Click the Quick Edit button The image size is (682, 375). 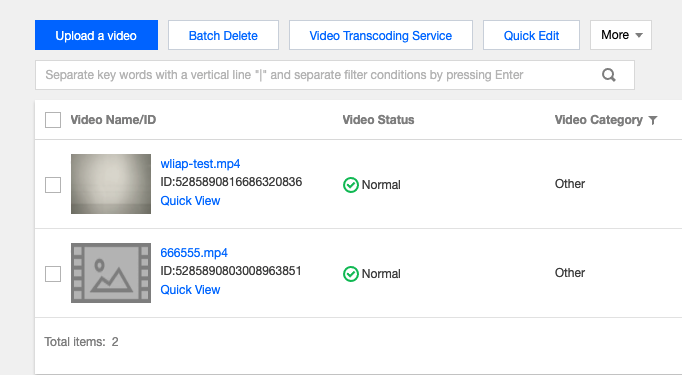[531, 35]
